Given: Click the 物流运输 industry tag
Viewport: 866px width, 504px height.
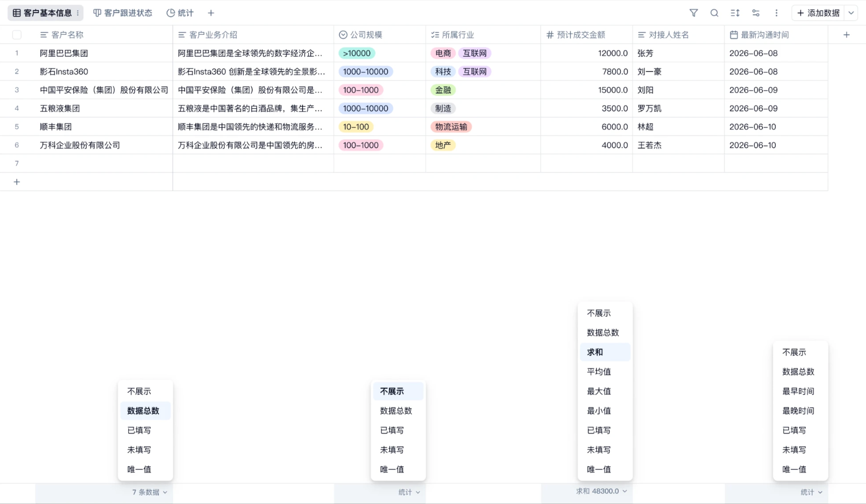Looking at the screenshot, I should (451, 127).
